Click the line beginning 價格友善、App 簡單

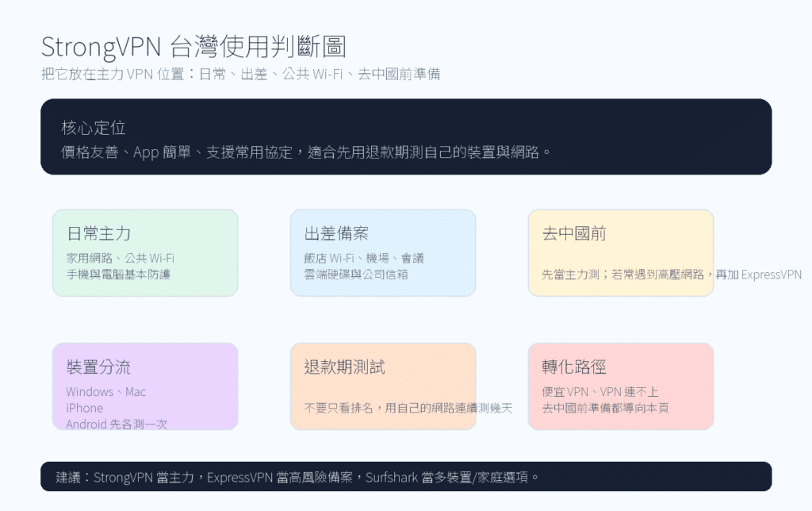pos(306,152)
